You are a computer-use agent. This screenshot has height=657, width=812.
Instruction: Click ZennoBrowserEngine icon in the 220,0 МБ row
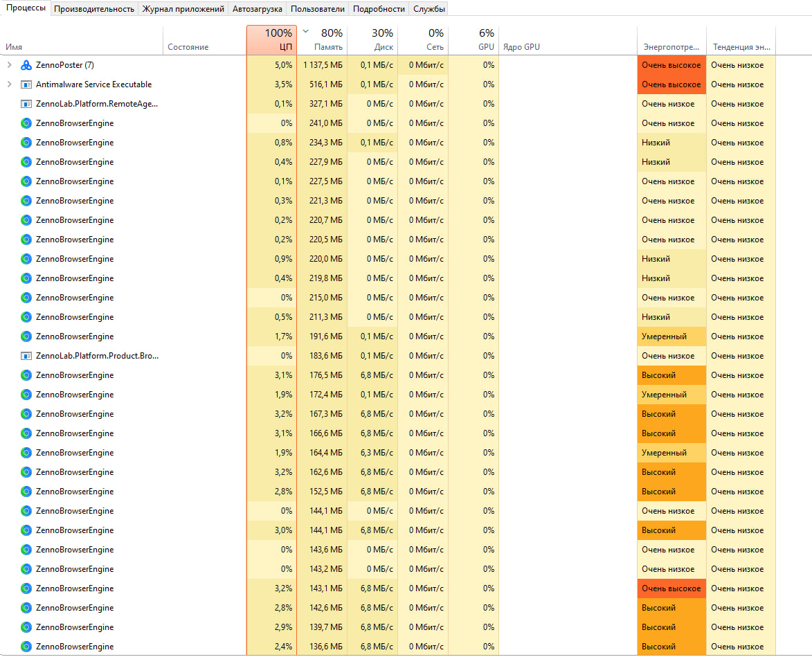click(x=26, y=259)
